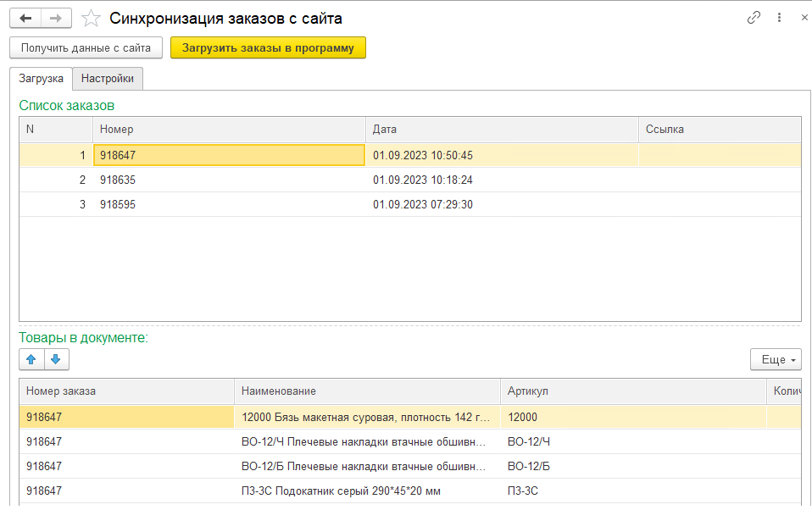Open the Загрузка tab
This screenshot has width=812, height=510.
point(42,78)
